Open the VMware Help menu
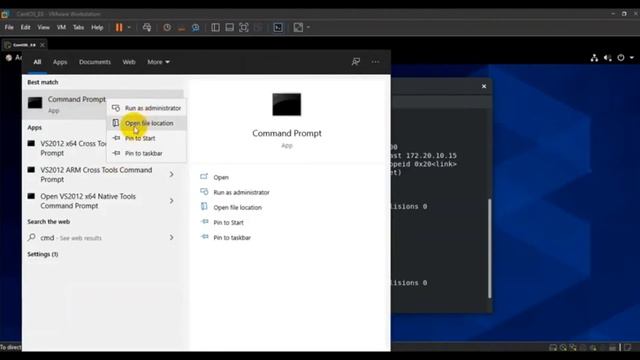640x360 pixels. pyautogui.click(x=97, y=27)
